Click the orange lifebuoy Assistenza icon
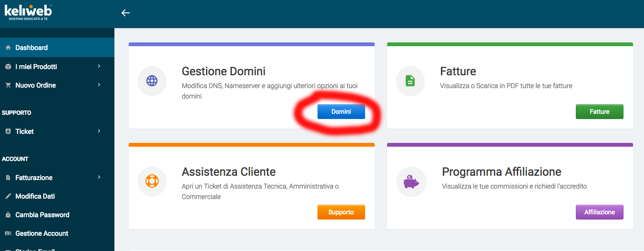644x251 pixels. (x=152, y=181)
